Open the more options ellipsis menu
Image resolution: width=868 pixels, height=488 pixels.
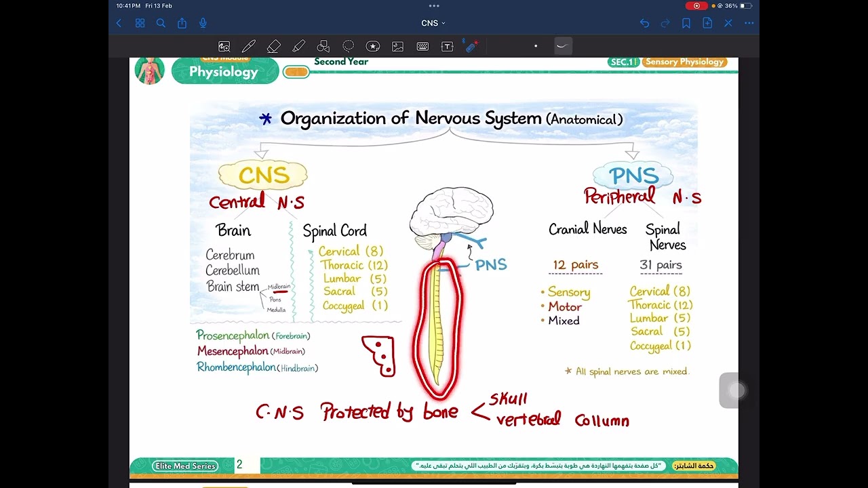pyautogui.click(x=749, y=23)
